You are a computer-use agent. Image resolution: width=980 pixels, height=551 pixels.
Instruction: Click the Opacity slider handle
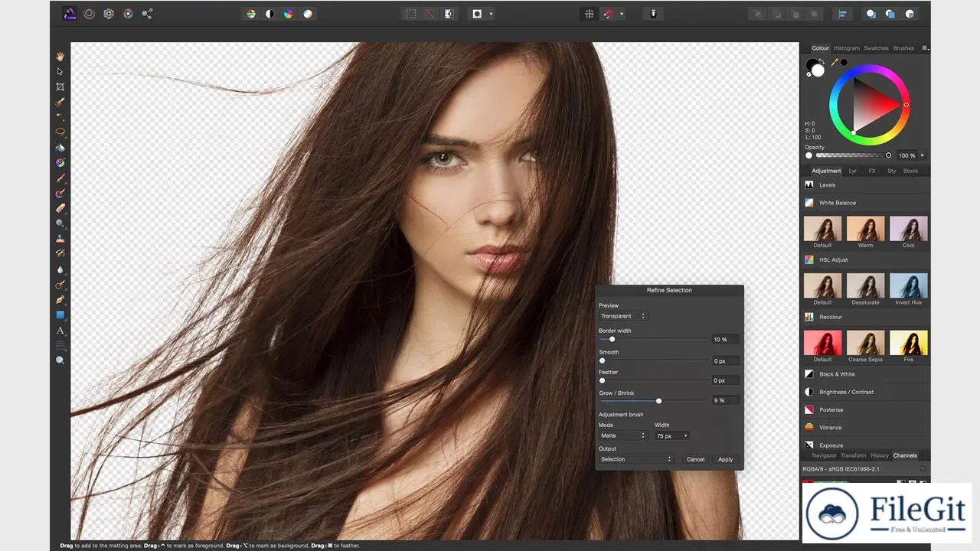888,155
